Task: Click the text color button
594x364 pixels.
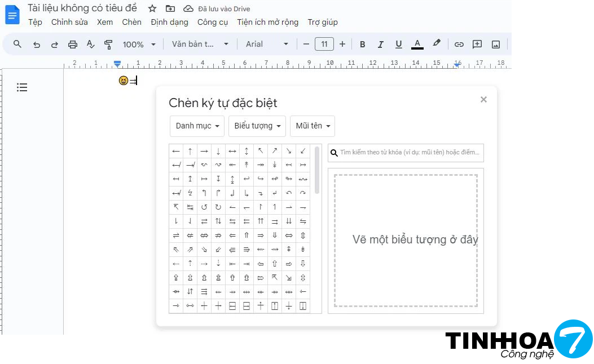Action: [417, 45]
